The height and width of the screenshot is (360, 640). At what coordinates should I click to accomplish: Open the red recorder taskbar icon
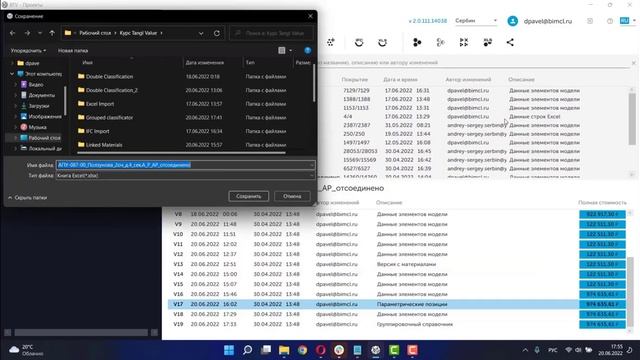[413, 350]
